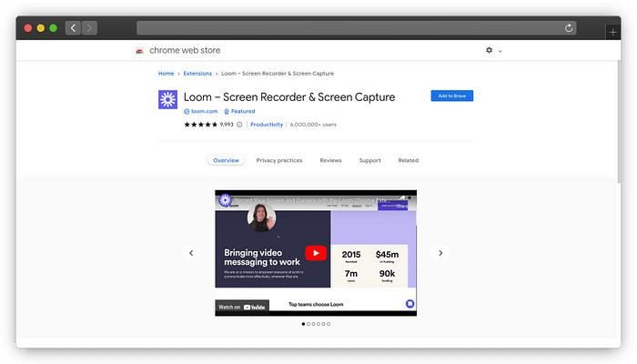The width and height of the screenshot is (637, 364).
Task: Click the browser back arrow button
Action: click(73, 28)
